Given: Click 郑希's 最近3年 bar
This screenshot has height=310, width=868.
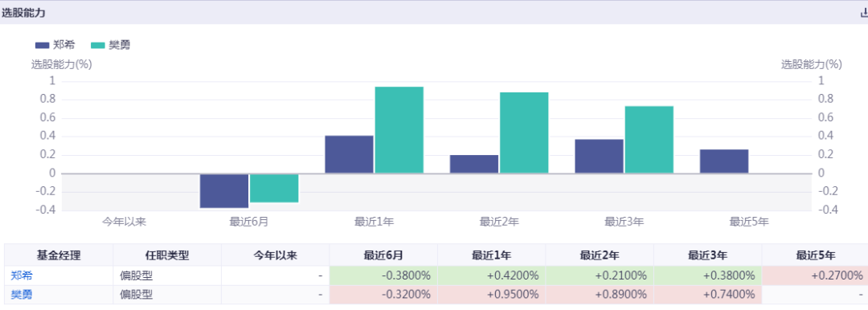Looking at the screenshot, I should (599, 156).
